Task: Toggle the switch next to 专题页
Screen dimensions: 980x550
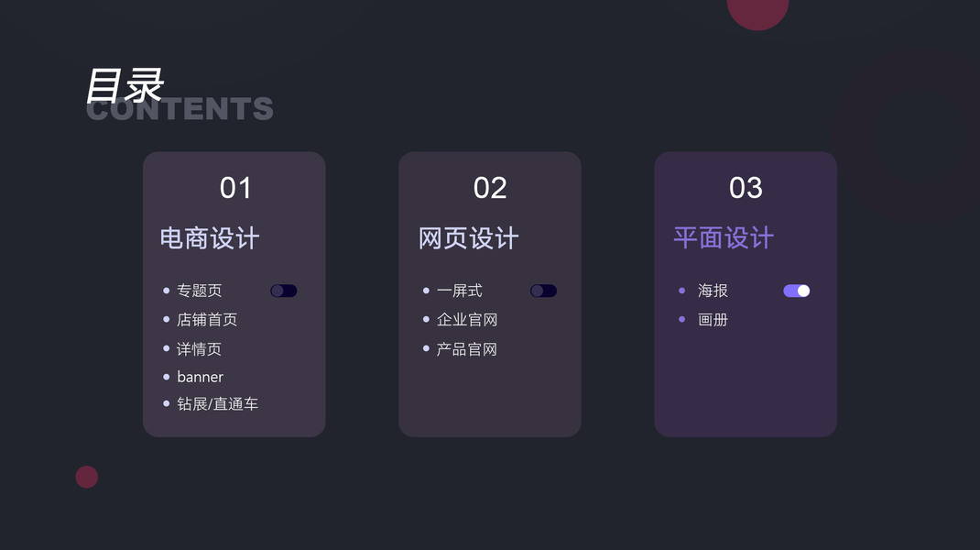Action: (x=283, y=291)
